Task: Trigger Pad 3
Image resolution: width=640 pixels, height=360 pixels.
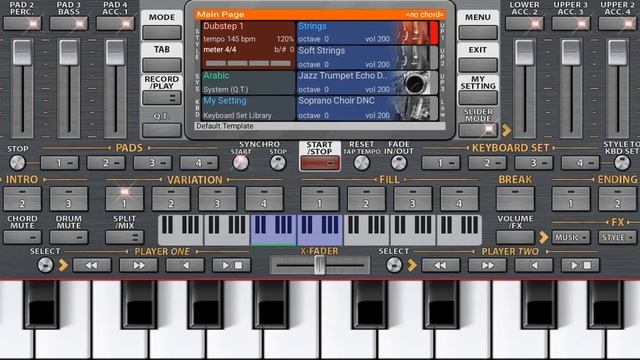Action: 153,163
